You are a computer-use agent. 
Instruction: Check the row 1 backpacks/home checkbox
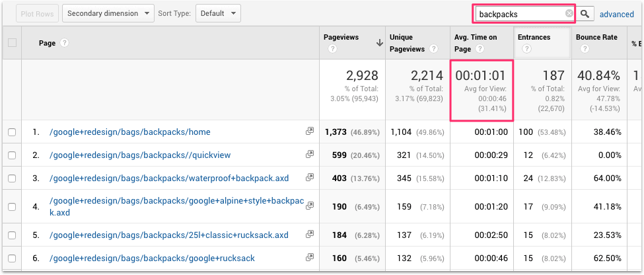tap(12, 132)
